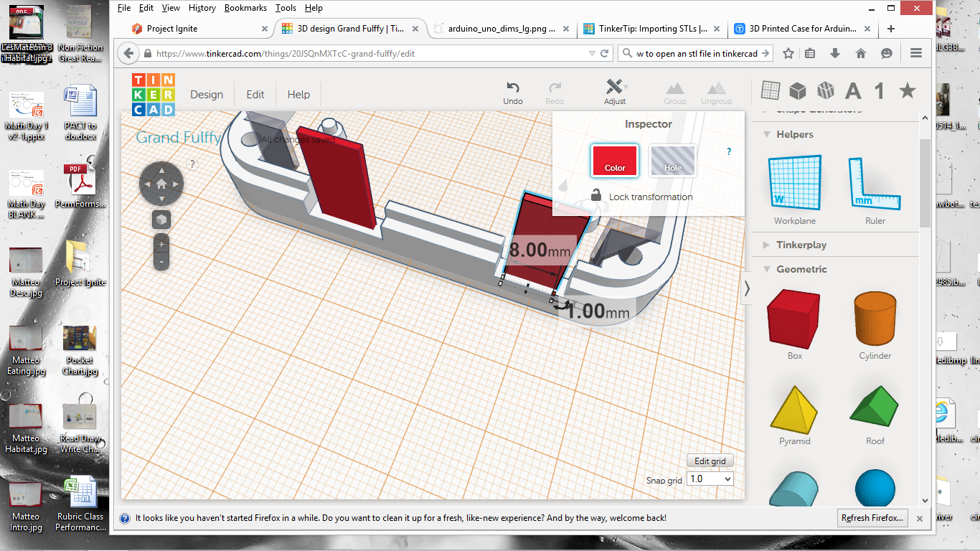Pick the teal Round Roof shape

tap(794, 489)
